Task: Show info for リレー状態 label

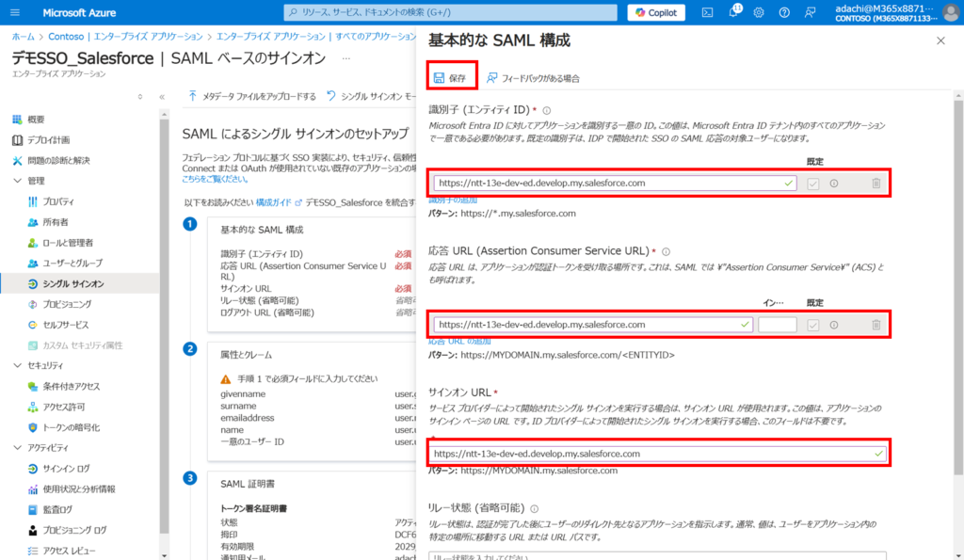Action: [x=535, y=509]
